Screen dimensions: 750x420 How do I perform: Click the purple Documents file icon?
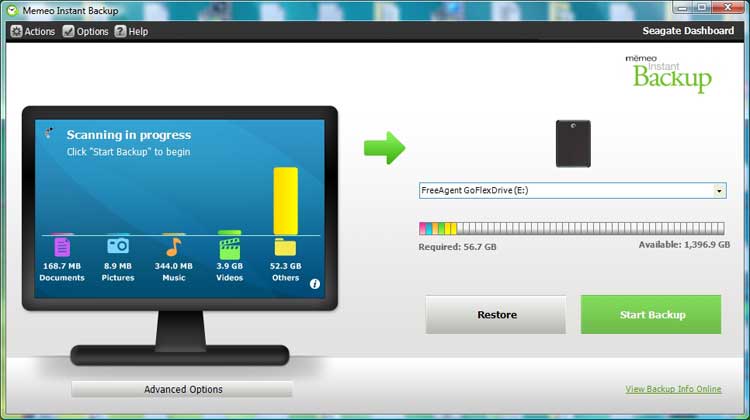pos(62,247)
